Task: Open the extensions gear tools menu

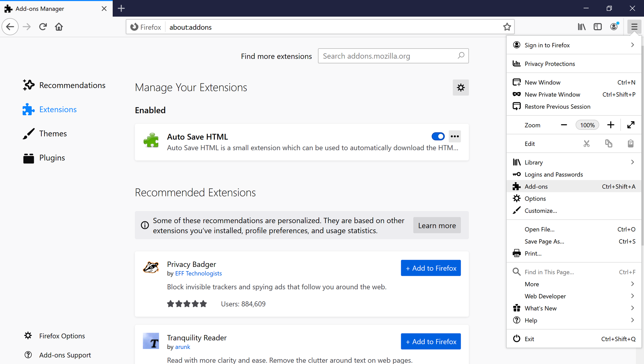Action: point(461,87)
